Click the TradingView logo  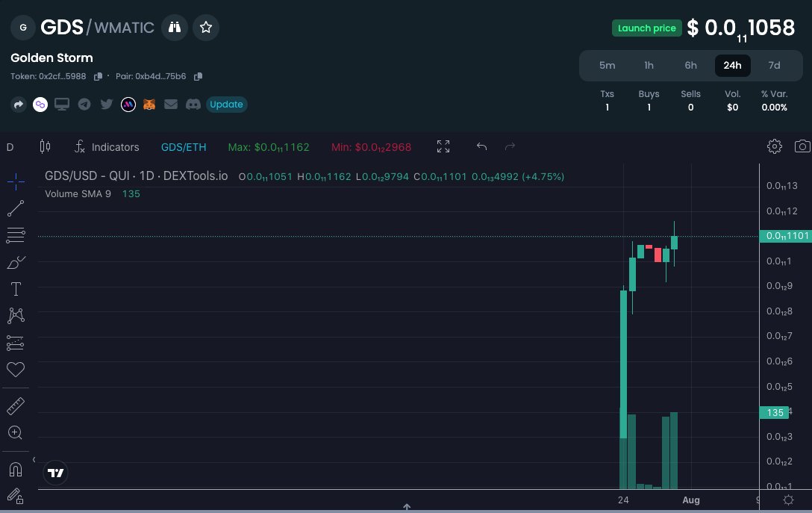click(55, 473)
